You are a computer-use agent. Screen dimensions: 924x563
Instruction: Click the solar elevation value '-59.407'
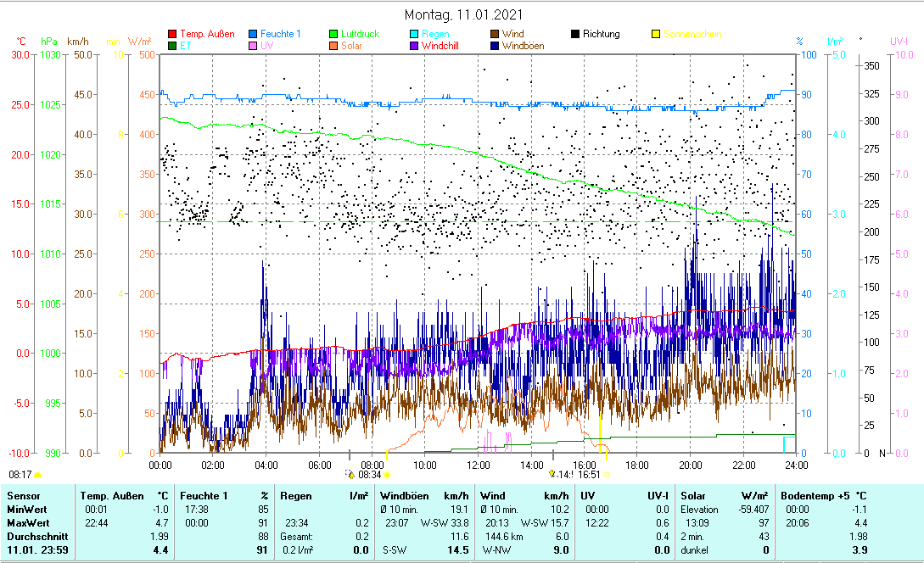[x=753, y=510]
